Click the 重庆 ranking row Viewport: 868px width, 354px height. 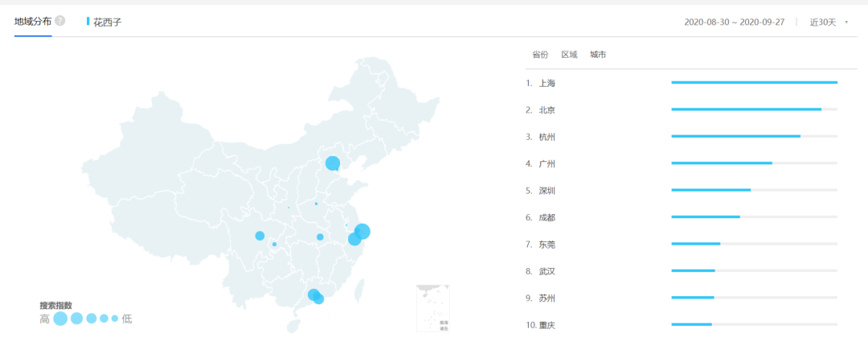[x=682, y=325]
